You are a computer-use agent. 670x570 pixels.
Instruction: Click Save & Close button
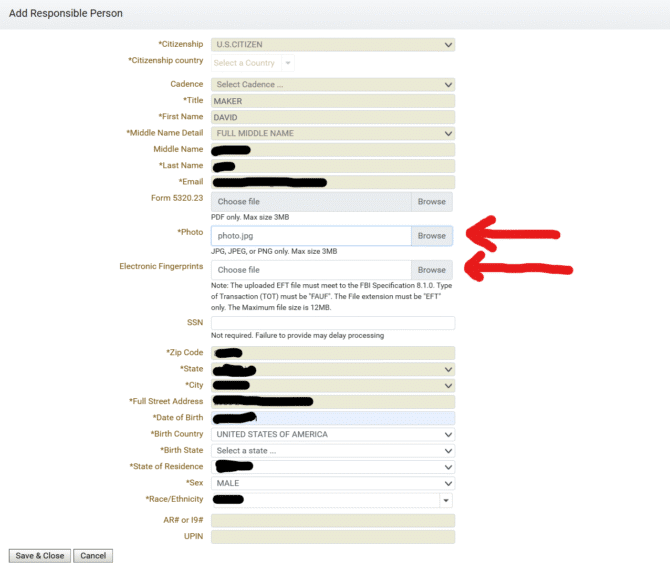(39, 556)
